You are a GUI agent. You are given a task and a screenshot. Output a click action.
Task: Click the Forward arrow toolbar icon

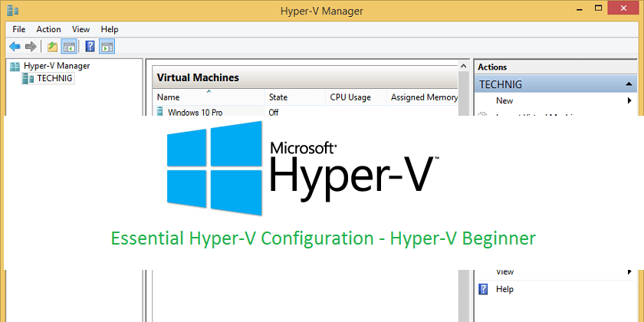(31, 47)
